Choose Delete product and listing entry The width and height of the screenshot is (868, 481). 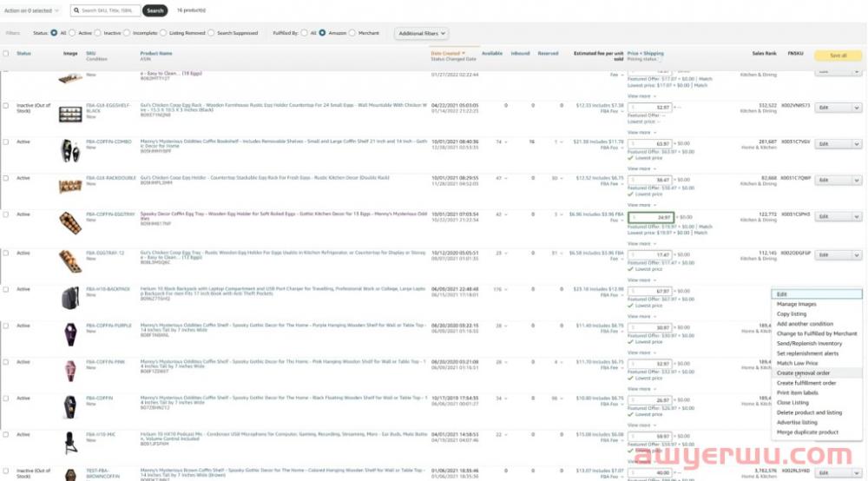(x=809, y=413)
